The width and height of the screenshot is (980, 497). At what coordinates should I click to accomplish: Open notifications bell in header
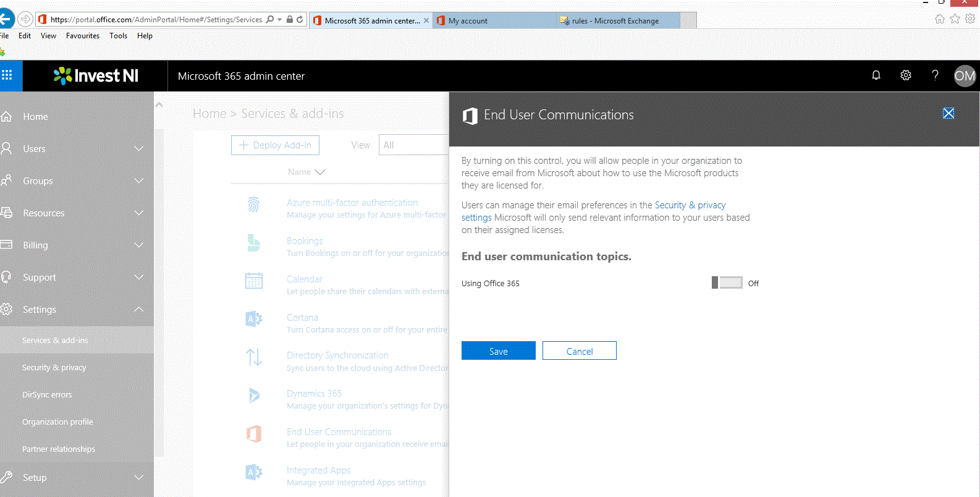[x=876, y=75]
